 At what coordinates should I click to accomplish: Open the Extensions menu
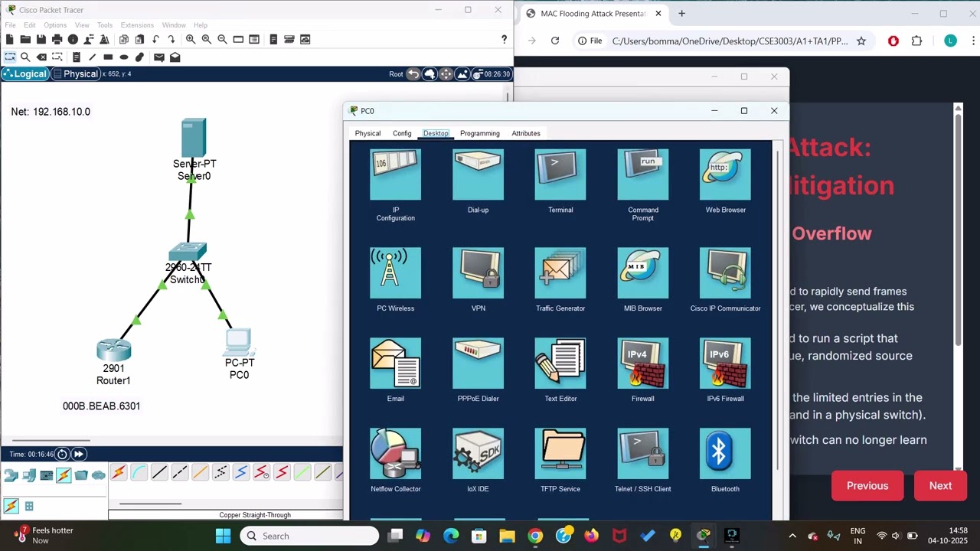(x=137, y=25)
